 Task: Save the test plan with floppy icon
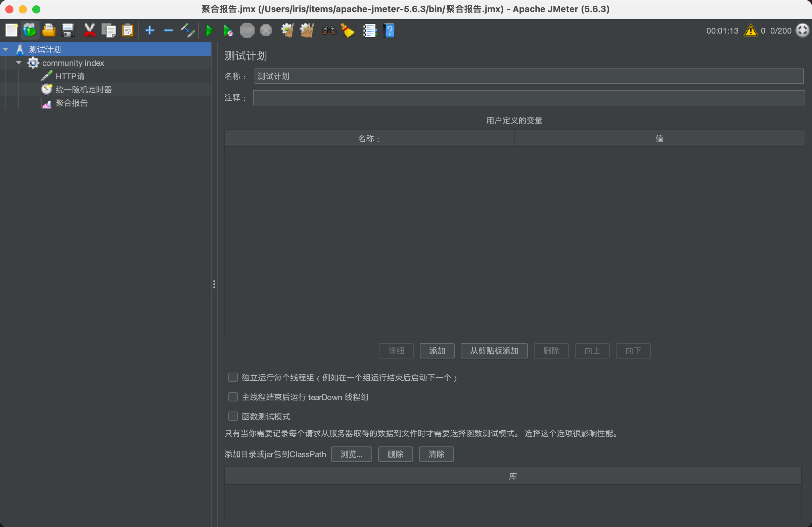click(x=68, y=30)
